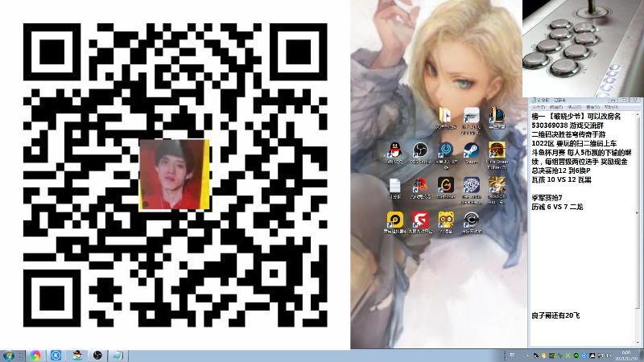Click the line '总决赛抢12 到6换P'
Image resolution: width=644 pixels, height=362 pixels.
[x=560, y=171]
